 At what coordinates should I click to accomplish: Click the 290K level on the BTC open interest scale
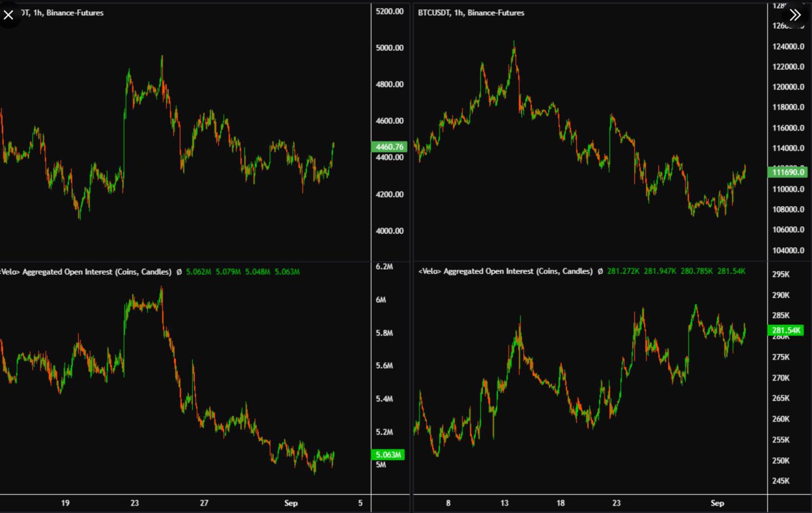pyautogui.click(x=780, y=295)
